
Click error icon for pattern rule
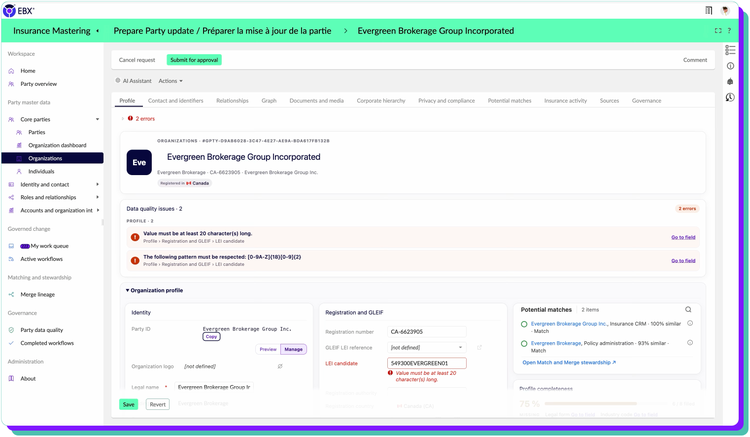click(x=135, y=261)
